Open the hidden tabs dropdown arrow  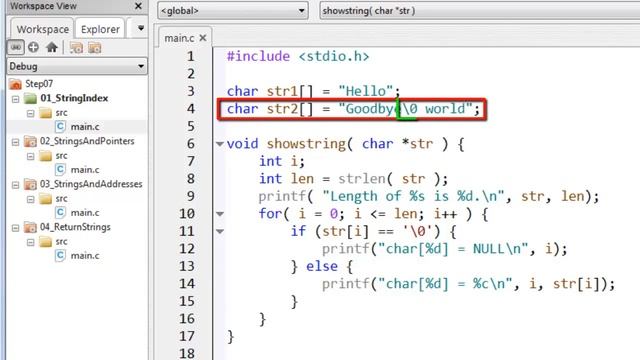tap(141, 28)
